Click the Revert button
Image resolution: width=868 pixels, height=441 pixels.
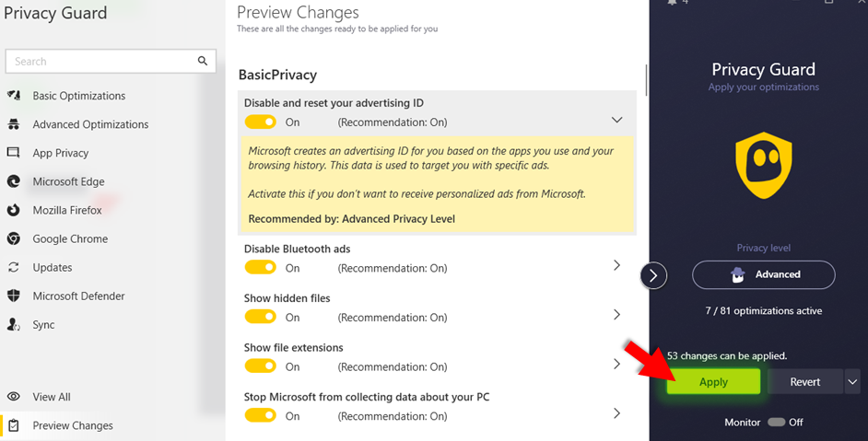point(805,382)
